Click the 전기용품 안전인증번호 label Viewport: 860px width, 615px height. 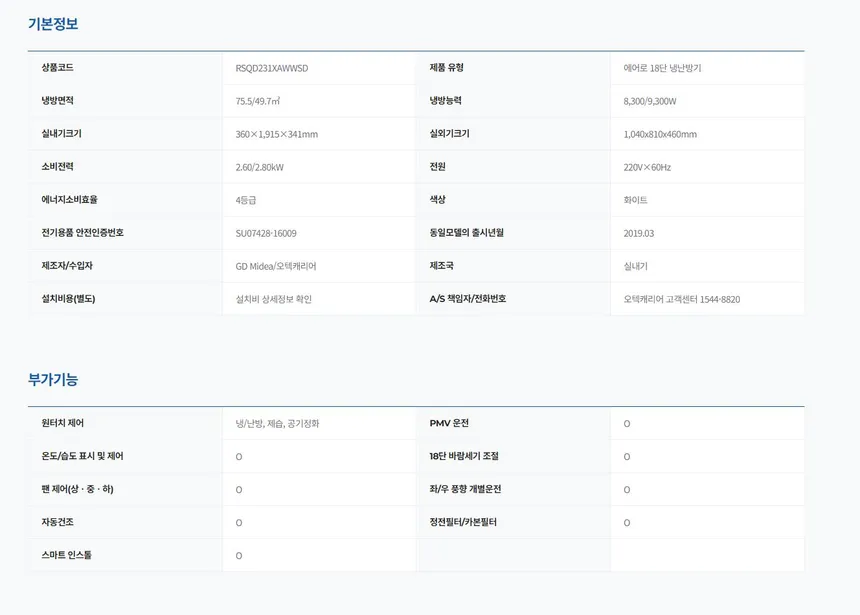83,232
